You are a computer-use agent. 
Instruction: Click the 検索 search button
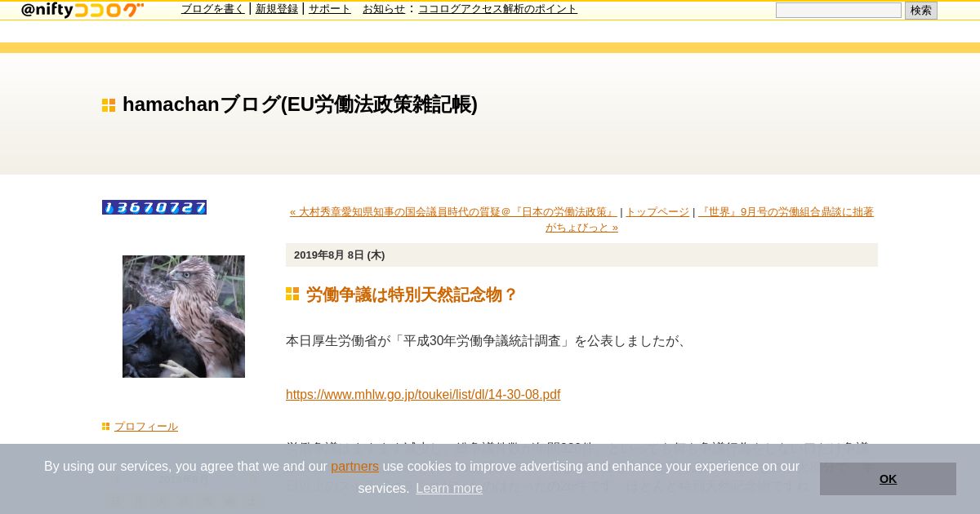coord(921,11)
